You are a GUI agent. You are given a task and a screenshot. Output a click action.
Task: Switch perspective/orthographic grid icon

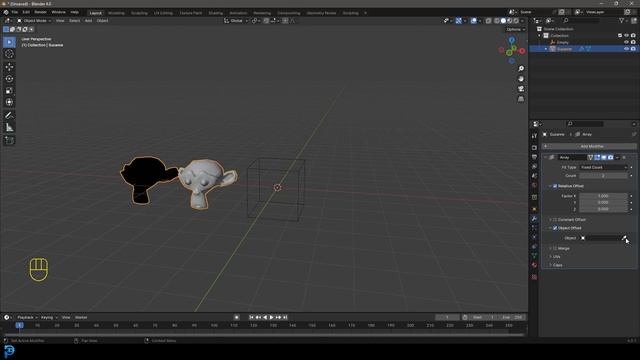(x=521, y=99)
